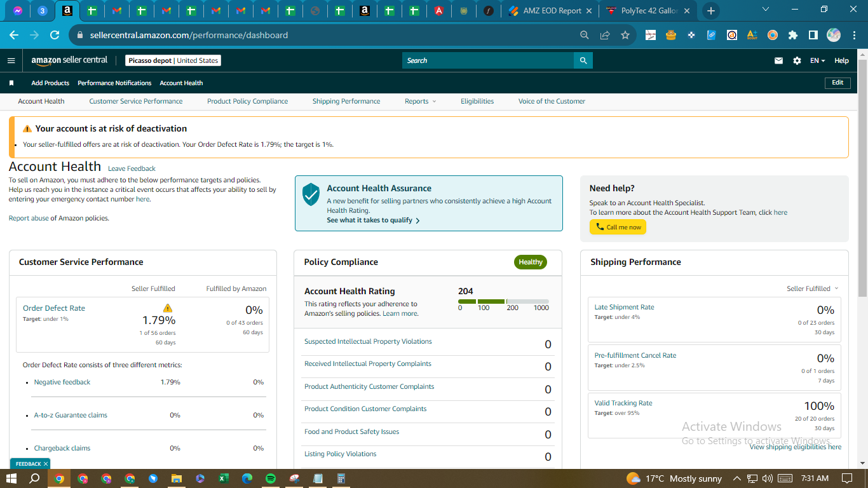The height and width of the screenshot is (488, 868).
Task: Open Performance Notifications link
Action: [x=114, y=83]
